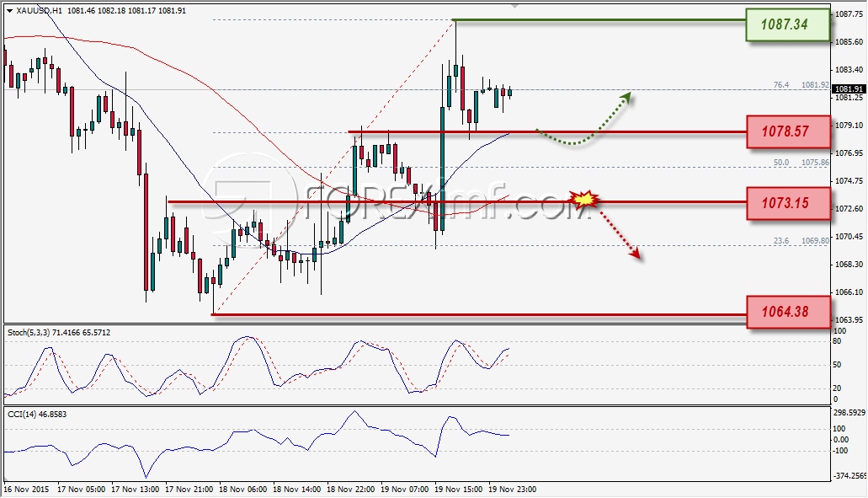Select the 76.4 Fibonacci level label

click(x=780, y=85)
